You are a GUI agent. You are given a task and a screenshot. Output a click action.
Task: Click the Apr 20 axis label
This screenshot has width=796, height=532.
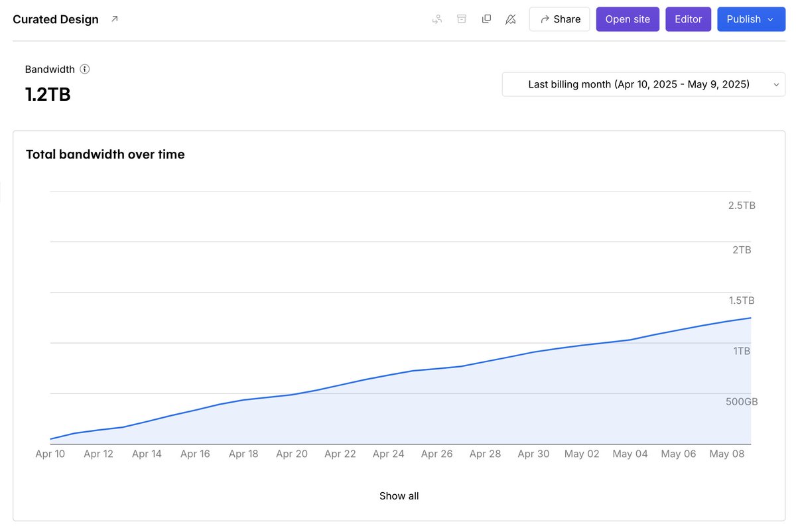point(292,454)
